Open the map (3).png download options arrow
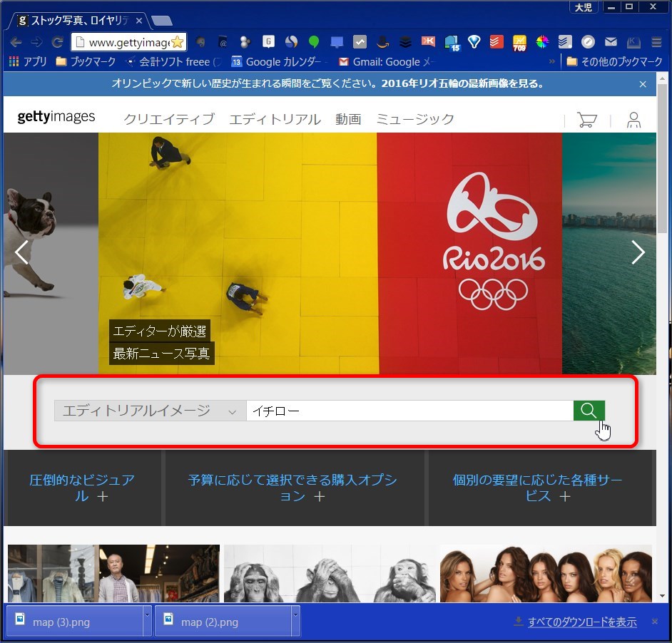This screenshot has height=643, width=672. [147, 620]
